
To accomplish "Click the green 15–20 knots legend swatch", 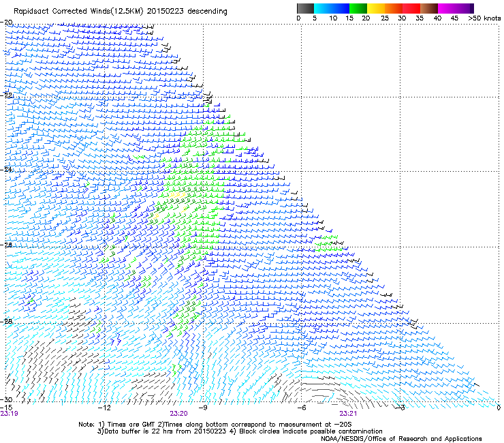I will pyautogui.click(x=358, y=9).
